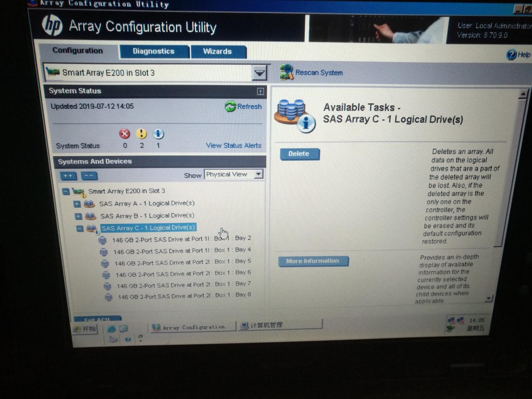
Task: Click the drive icon for Bay 2
Action: tap(102, 241)
